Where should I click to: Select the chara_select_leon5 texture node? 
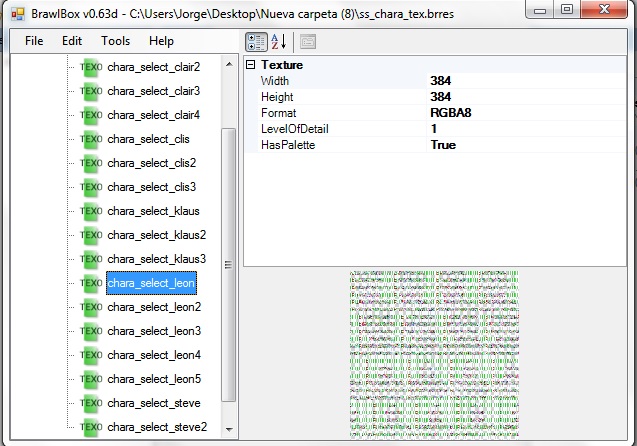154,379
